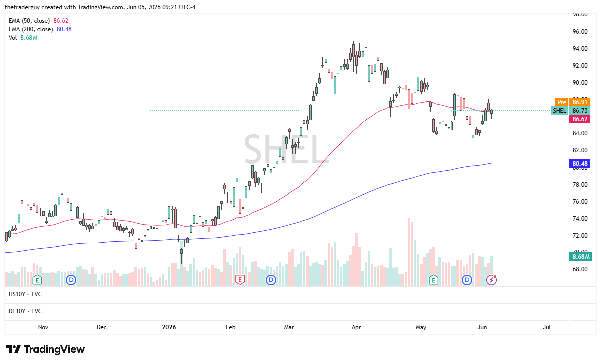Click the blue D dividend marker in late May
The height and width of the screenshot is (364, 601).
click(x=467, y=280)
